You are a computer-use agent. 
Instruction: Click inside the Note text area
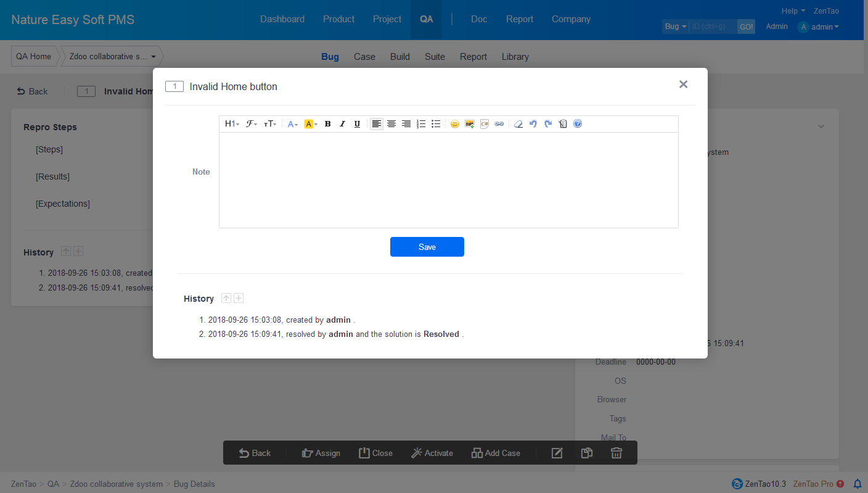(x=448, y=180)
